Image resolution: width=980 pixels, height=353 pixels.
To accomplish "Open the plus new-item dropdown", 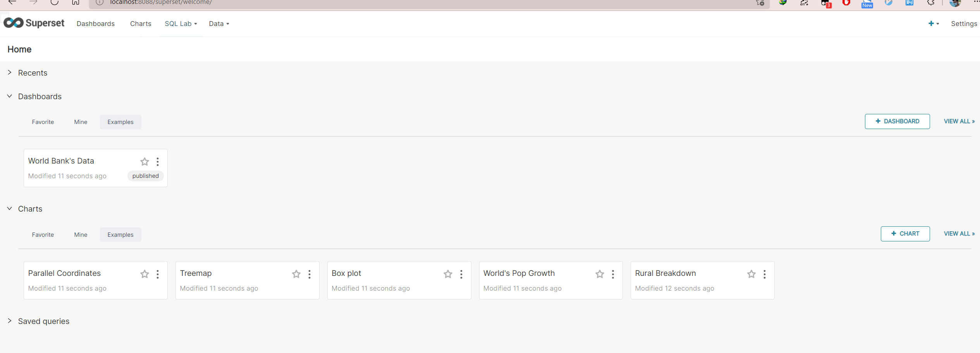I will click(x=934, y=24).
